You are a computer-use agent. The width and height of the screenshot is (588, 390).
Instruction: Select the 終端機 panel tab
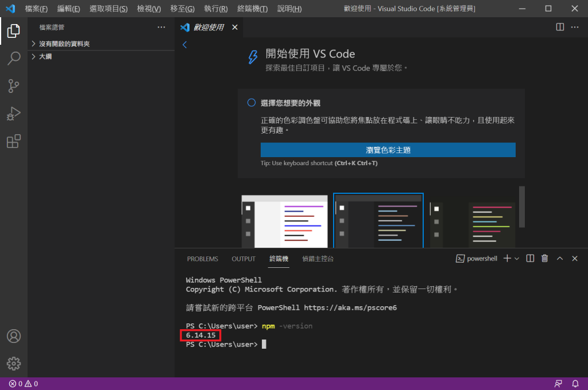[x=278, y=259]
